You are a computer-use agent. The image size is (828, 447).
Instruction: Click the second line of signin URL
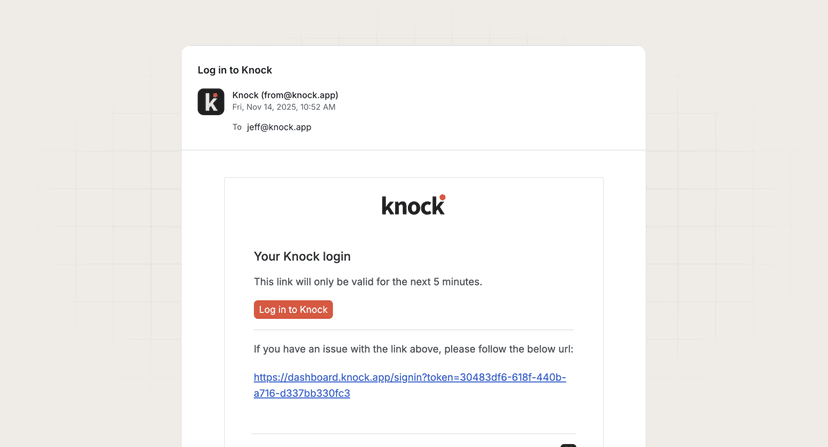[x=302, y=393]
